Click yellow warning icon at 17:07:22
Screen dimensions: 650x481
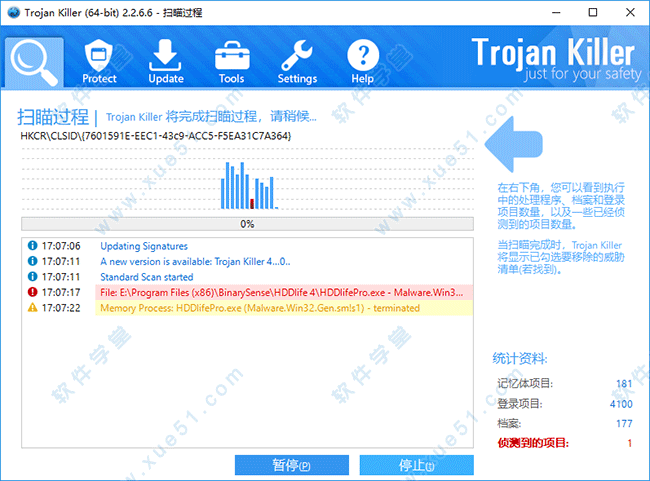pos(32,308)
